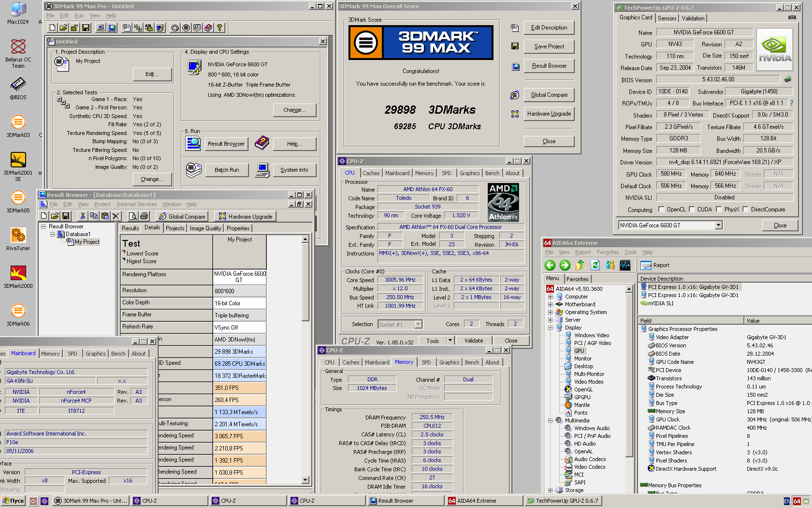Click the selected tests checkmarks icon in 3DMark toolbar
812x508 pixels.
(138, 28)
